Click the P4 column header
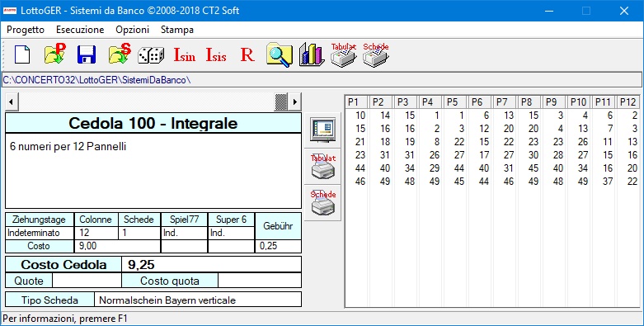This screenshot has height=326, width=644. 430,102
